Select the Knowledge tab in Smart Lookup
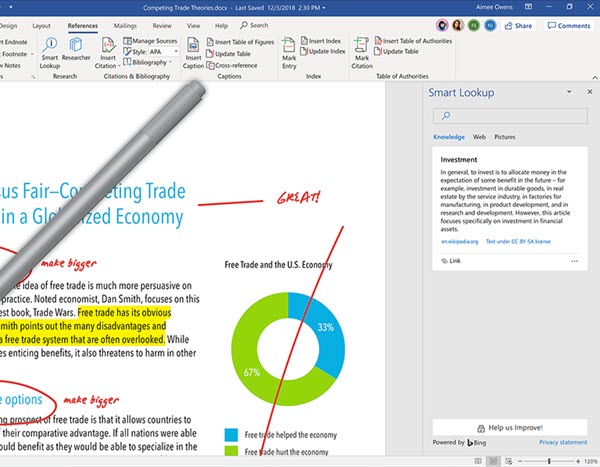Screen dimensions: 600x467 449,137
